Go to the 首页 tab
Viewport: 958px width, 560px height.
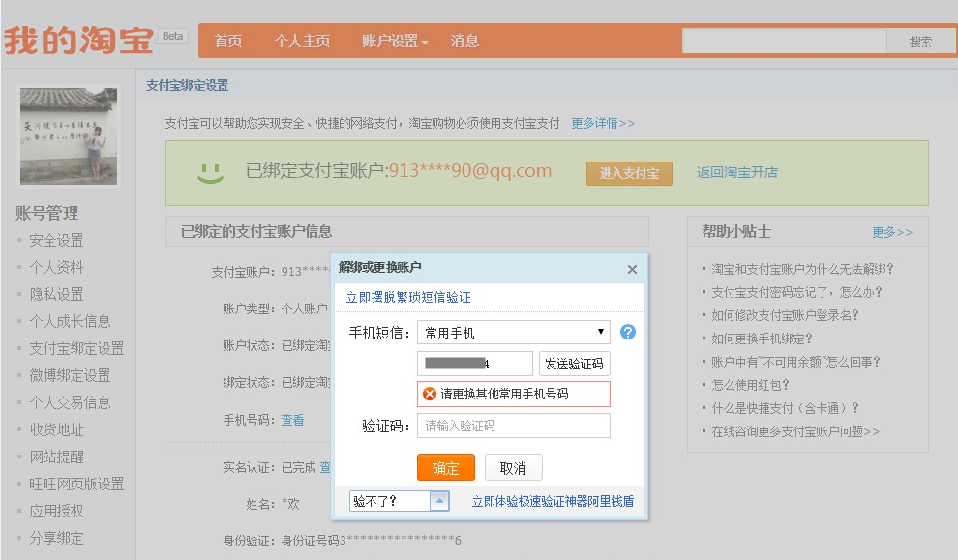coord(228,41)
